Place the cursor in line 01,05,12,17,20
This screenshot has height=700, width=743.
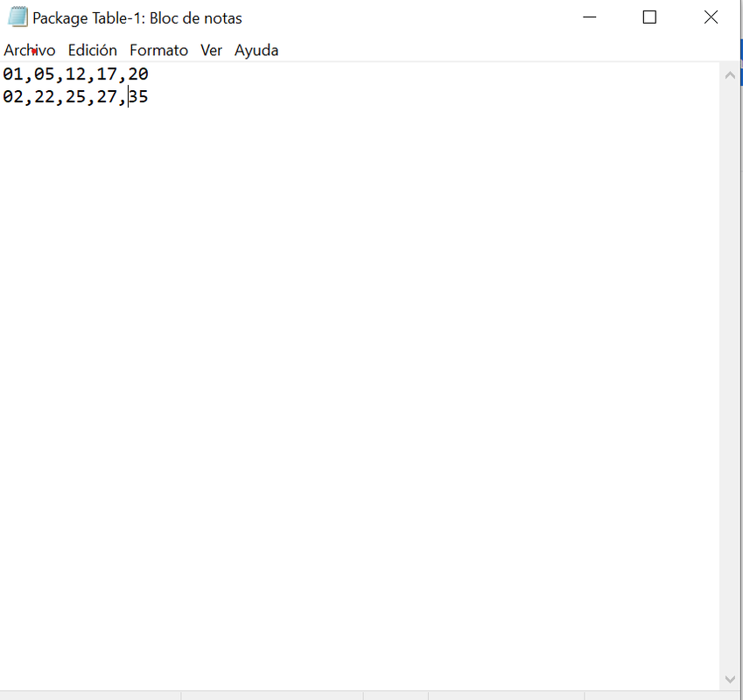(x=75, y=73)
